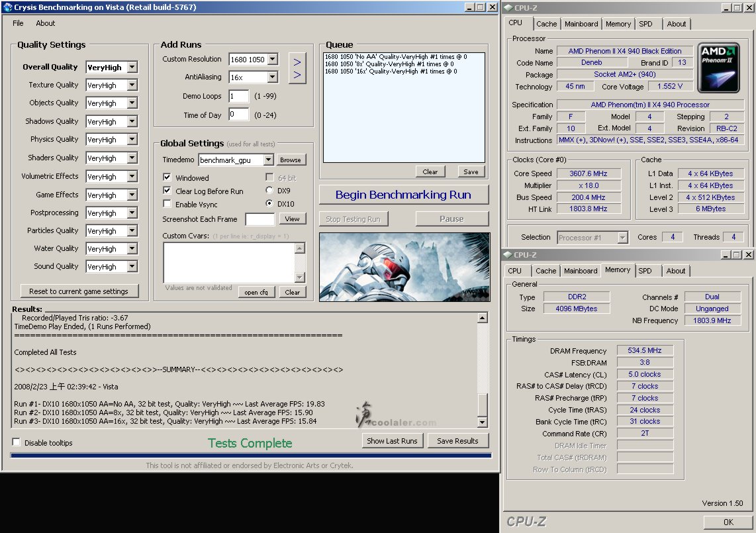Viewport: 756px width, 533px height.
Task: Select queue entry with '16x' antialiasing
Action: [x=391, y=71]
